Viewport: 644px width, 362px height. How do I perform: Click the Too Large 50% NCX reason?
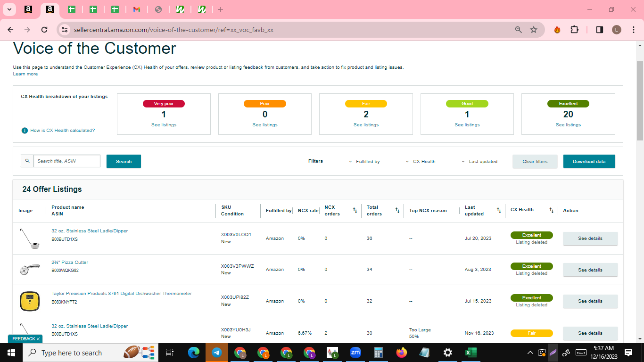420,333
